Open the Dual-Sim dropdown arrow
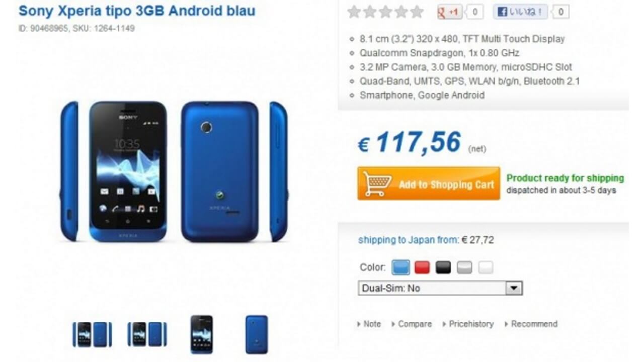The width and height of the screenshot is (644, 362). [x=514, y=288]
